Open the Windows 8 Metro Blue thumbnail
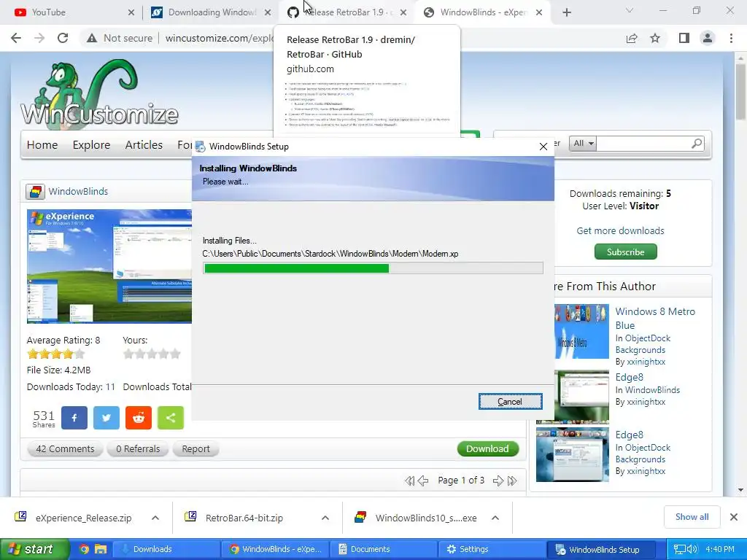The height and width of the screenshot is (560, 747). (x=581, y=332)
